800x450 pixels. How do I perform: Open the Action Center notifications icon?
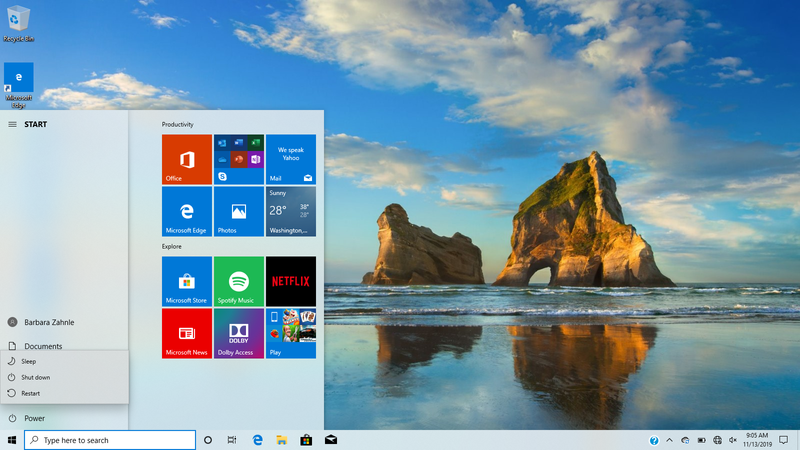[784, 440]
